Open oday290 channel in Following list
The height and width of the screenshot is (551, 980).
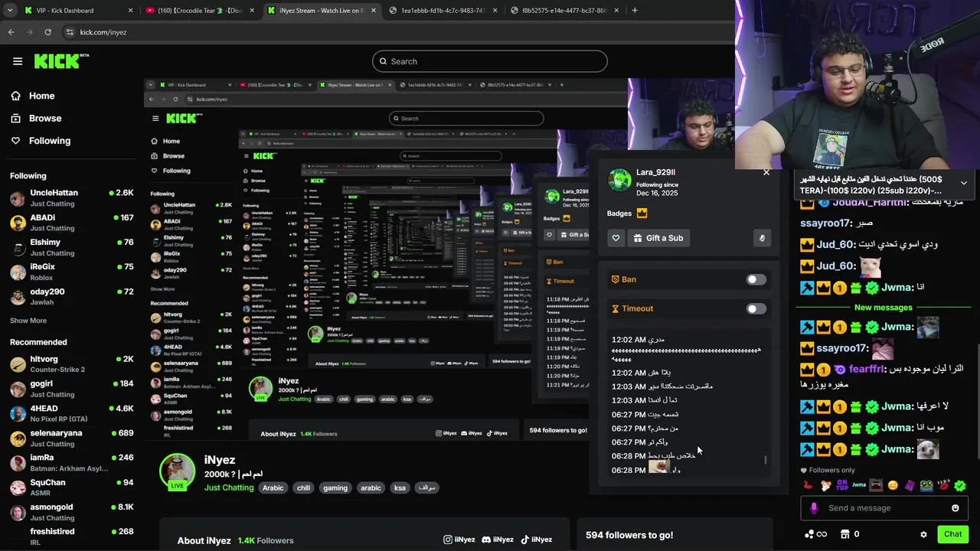click(72, 296)
